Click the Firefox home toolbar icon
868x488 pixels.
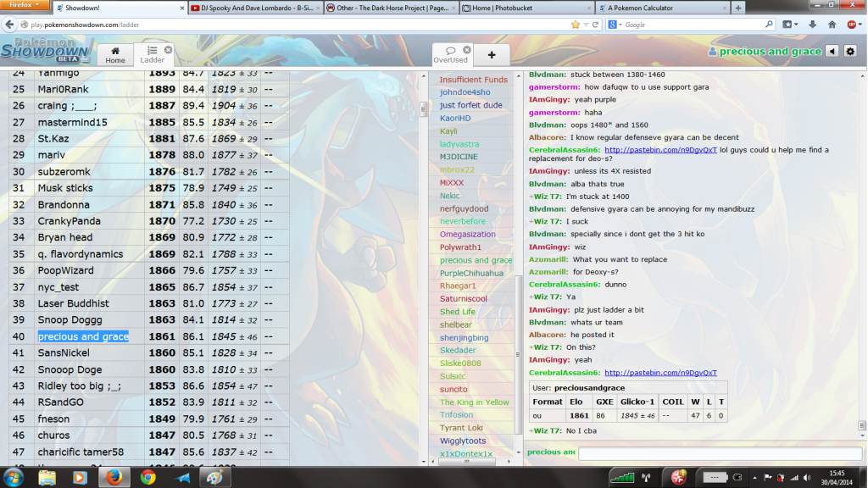point(832,25)
